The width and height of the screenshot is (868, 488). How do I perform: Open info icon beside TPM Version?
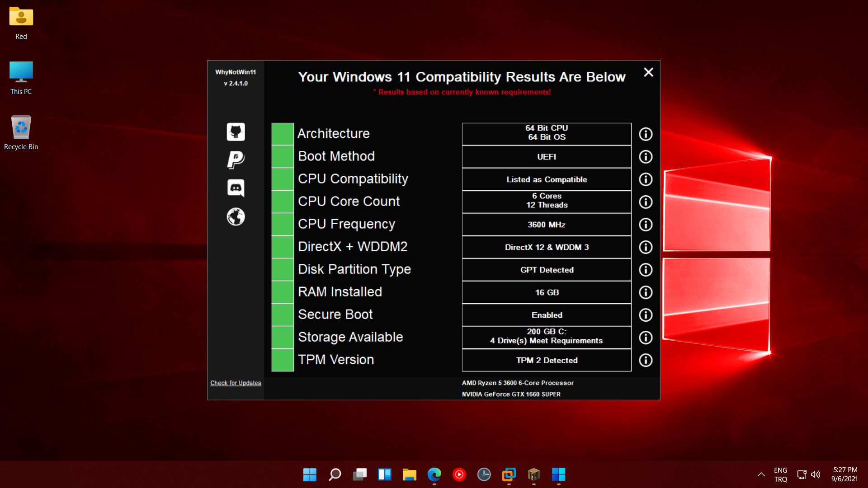coord(646,360)
